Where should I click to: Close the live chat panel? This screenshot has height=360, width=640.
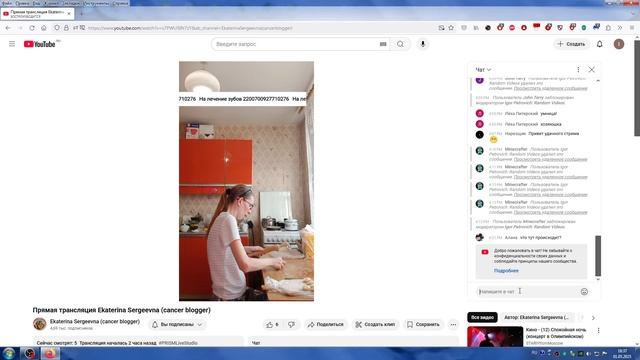[x=591, y=70]
